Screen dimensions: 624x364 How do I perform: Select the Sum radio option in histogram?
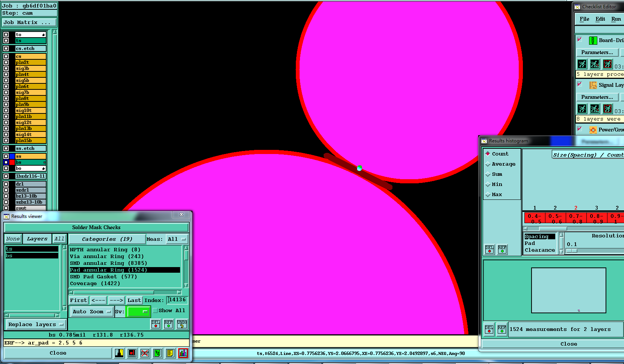(488, 174)
